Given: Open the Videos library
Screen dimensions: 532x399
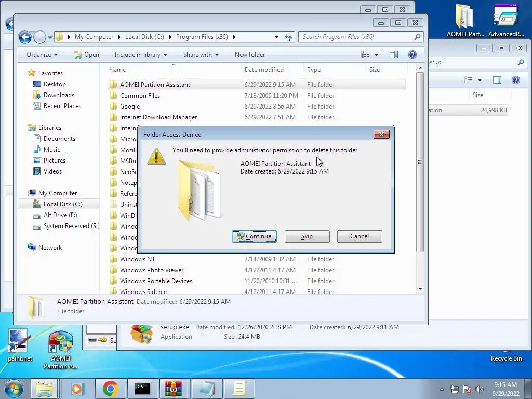Looking at the screenshot, I should (52, 171).
